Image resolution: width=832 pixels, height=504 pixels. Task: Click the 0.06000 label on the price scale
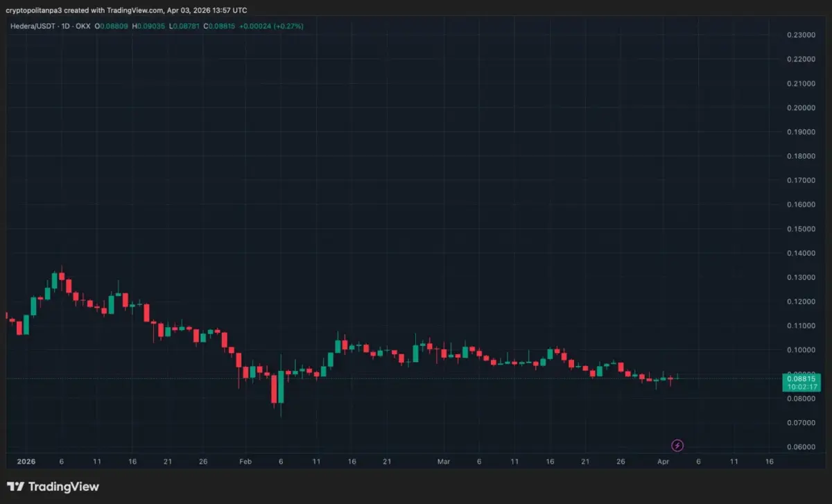coord(801,446)
